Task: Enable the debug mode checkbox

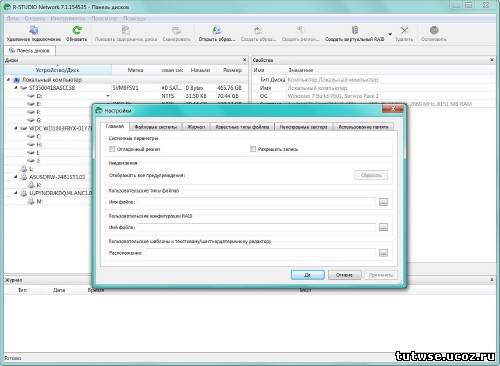Action: 112,149
